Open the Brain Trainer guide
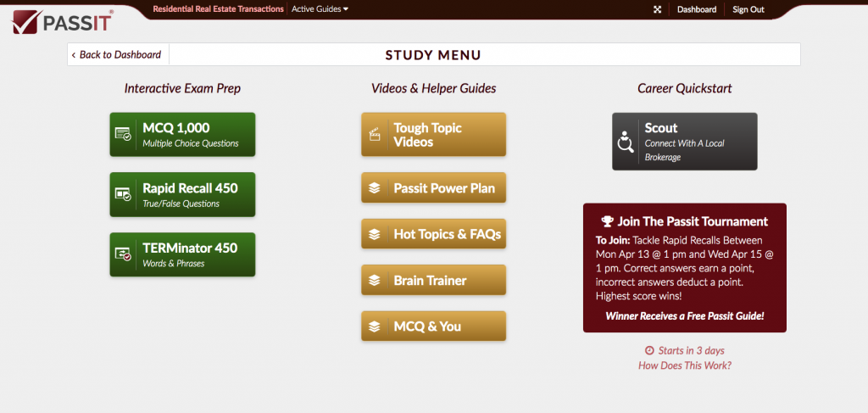Image resolution: width=868 pixels, height=413 pixels. 433,280
